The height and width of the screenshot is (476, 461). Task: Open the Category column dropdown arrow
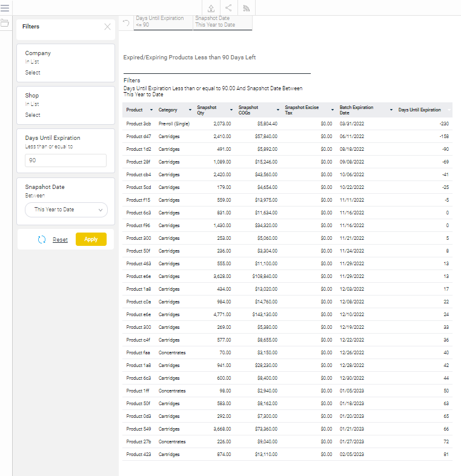[x=190, y=110]
